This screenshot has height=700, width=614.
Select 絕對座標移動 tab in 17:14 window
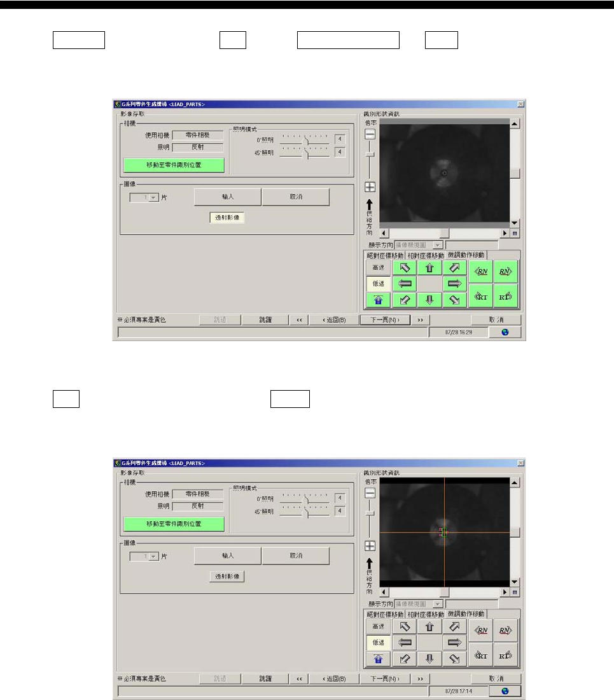[x=385, y=614]
